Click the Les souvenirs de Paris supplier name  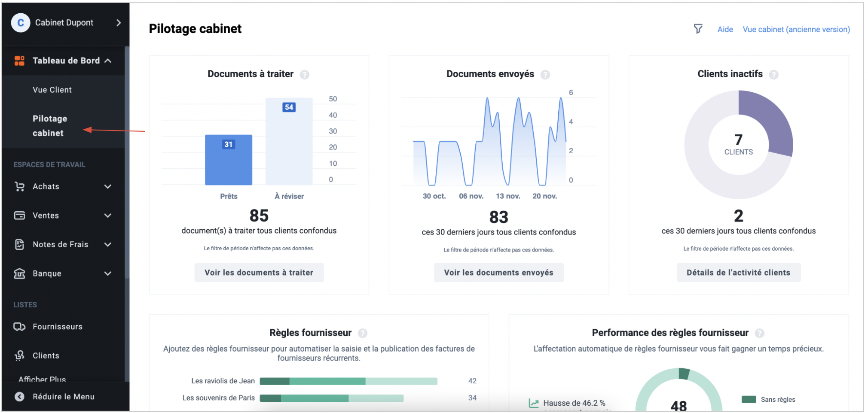[x=218, y=398]
